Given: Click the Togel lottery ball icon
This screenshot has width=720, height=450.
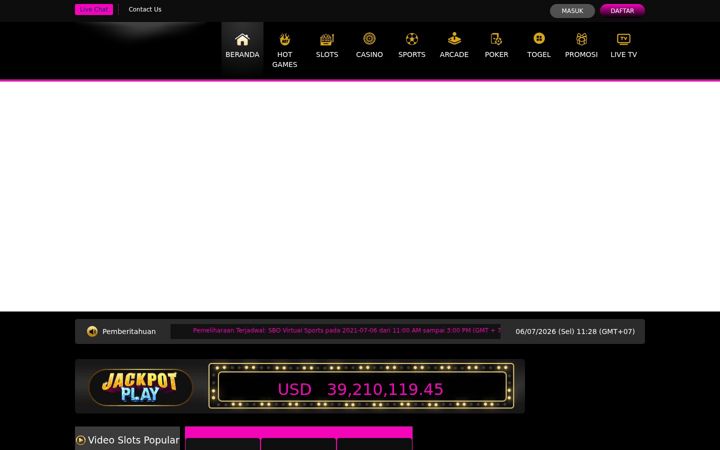Looking at the screenshot, I should pyautogui.click(x=539, y=39).
